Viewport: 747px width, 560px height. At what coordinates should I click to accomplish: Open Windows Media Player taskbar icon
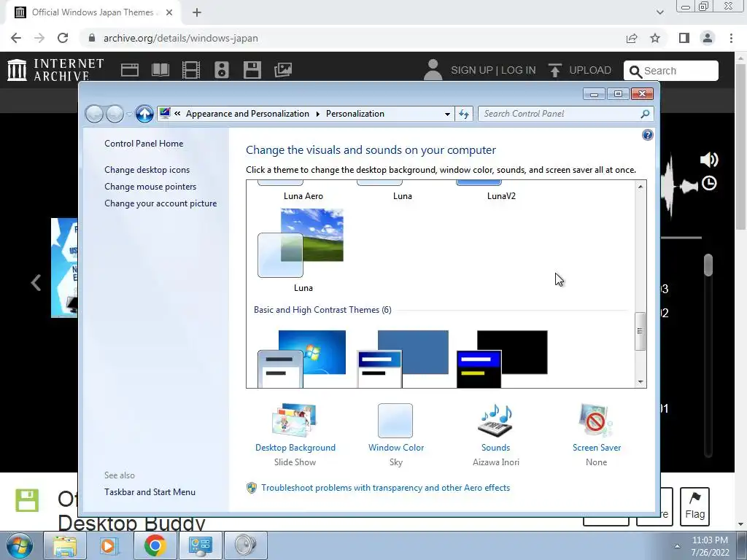coord(109,545)
